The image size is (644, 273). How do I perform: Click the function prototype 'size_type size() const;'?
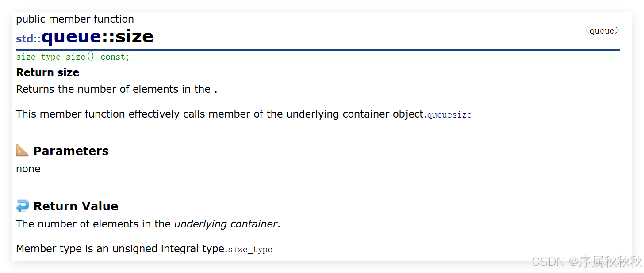pyautogui.click(x=73, y=57)
